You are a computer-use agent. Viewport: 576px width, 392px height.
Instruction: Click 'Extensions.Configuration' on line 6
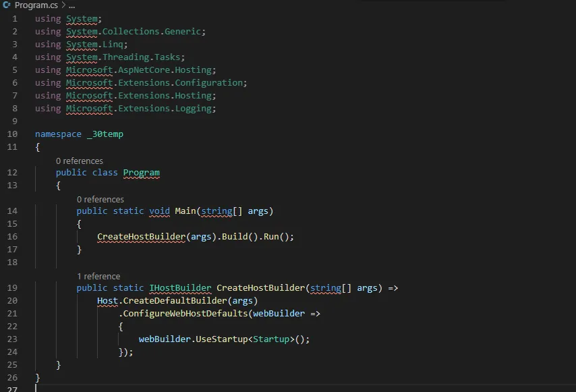[180, 83]
